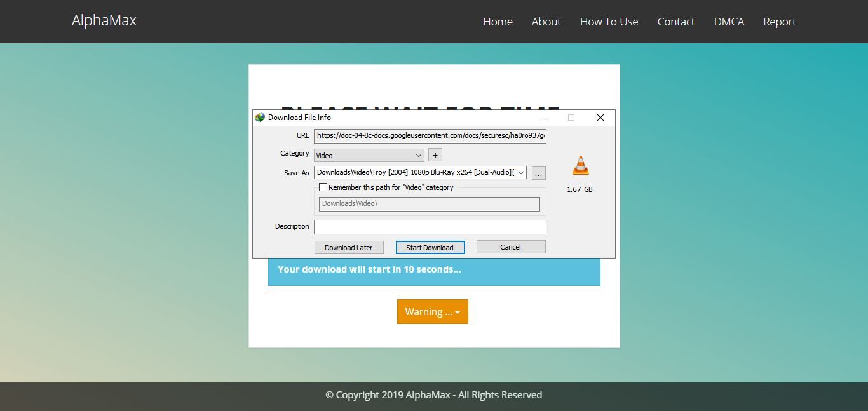Open the Home menu item
Viewport: 868px width, 411px height.
coord(498,22)
